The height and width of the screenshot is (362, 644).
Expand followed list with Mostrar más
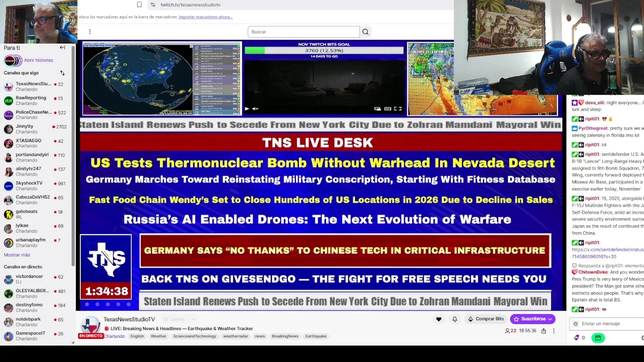(x=17, y=255)
